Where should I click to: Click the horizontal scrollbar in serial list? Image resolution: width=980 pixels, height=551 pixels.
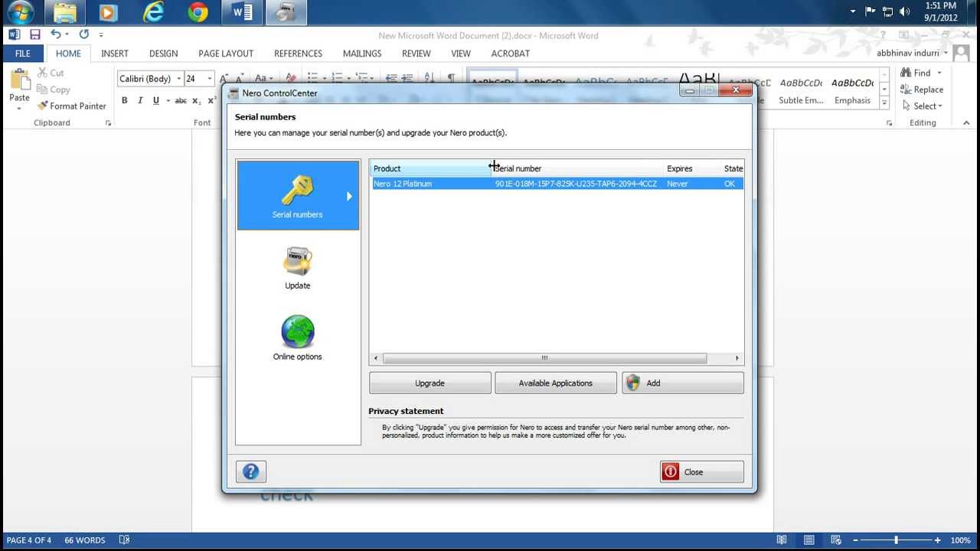tap(544, 357)
